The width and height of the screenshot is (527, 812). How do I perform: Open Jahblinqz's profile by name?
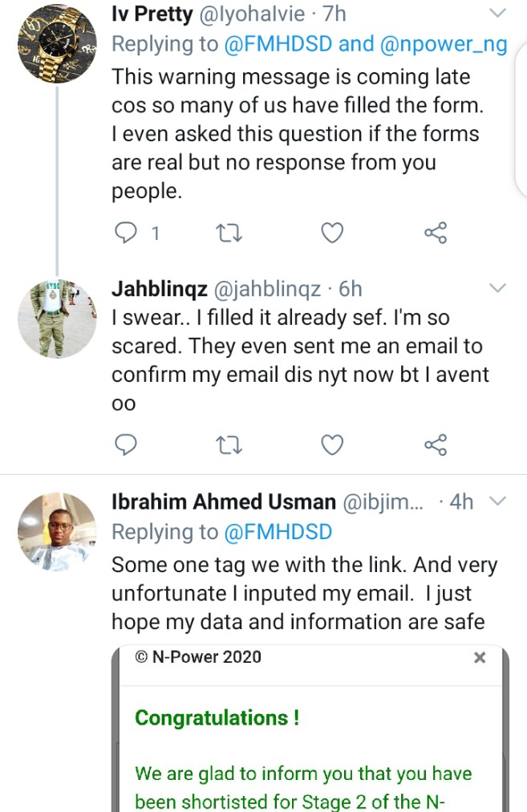pyautogui.click(x=160, y=288)
